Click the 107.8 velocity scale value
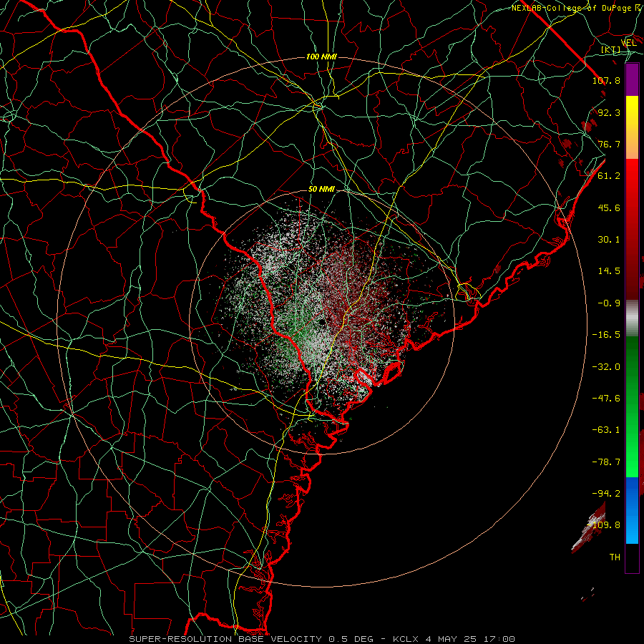The width and height of the screenshot is (644, 644). pos(606,80)
